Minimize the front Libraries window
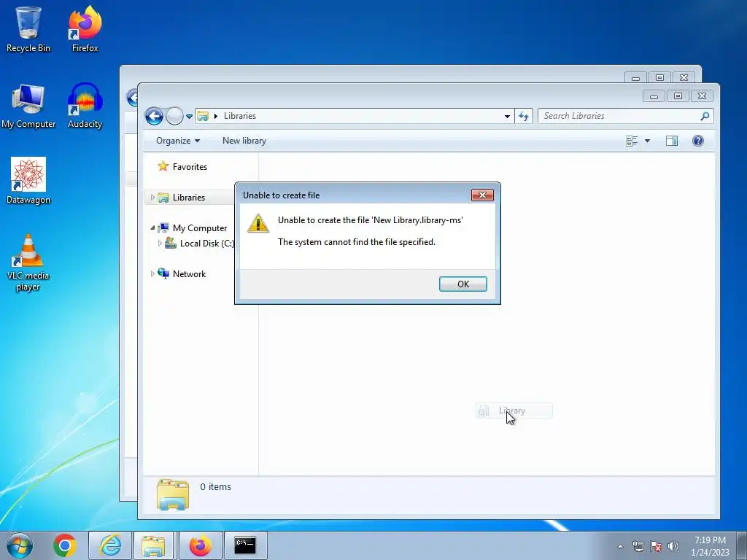This screenshot has width=747, height=560. [x=654, y=96]
